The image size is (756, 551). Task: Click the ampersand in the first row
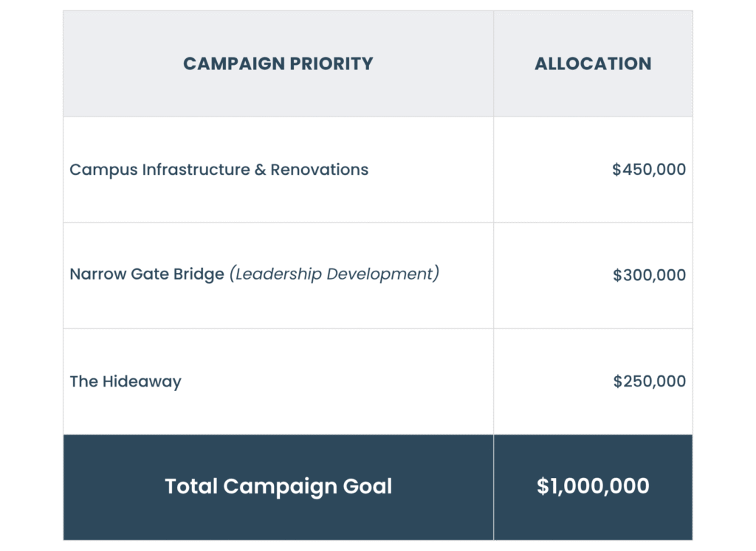260,170
